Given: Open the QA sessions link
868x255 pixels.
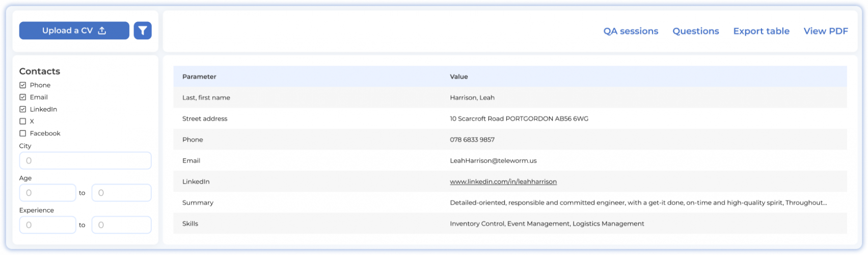Looking at the screenshot, I should (x=631, y=31).
